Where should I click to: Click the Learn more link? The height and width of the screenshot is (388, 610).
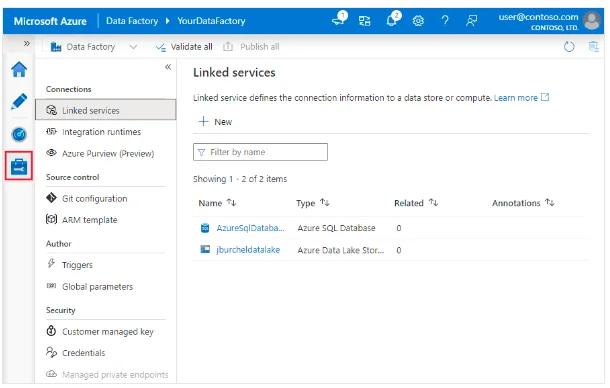[516, 98]
